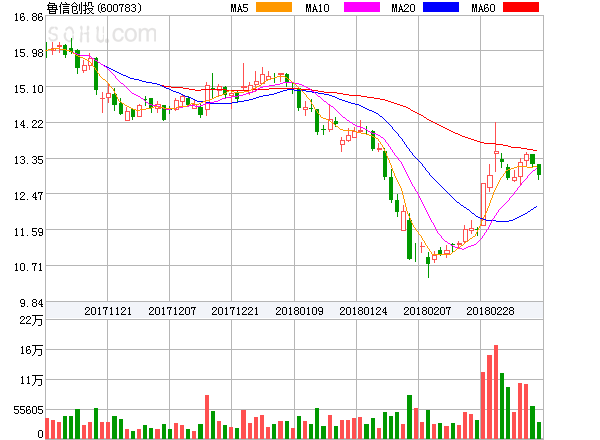600x440 pixels.
Task: Select the 20171121 date marker
Action: [x=108, y=311]
